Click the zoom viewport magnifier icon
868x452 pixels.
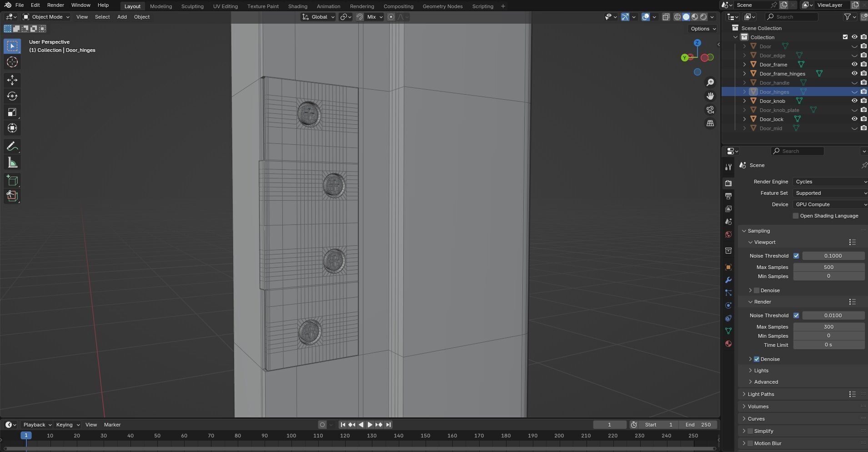pyautogui.click(x=710, y=82)
